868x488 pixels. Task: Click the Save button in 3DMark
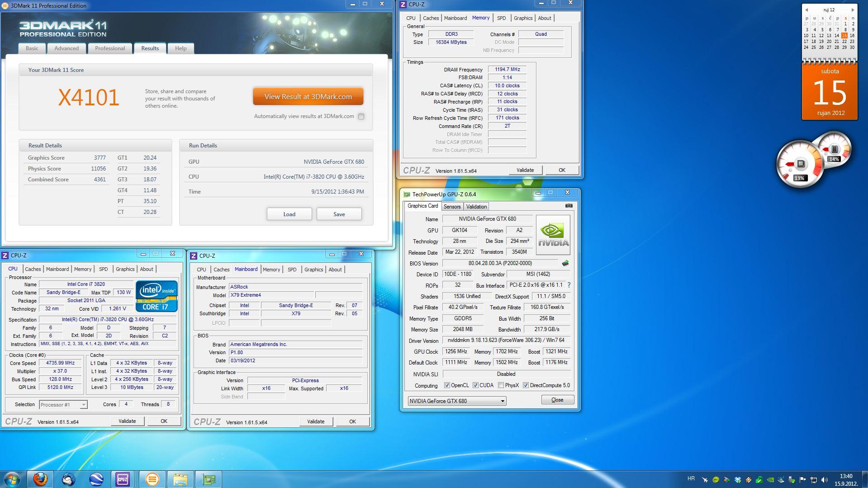point(339,214)
